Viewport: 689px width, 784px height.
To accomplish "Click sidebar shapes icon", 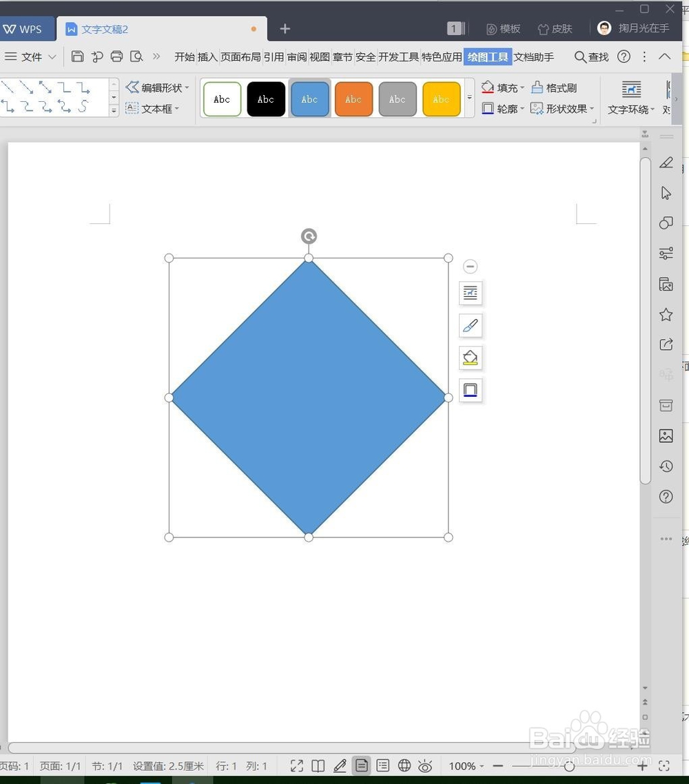I will click(x=666, y=223).
